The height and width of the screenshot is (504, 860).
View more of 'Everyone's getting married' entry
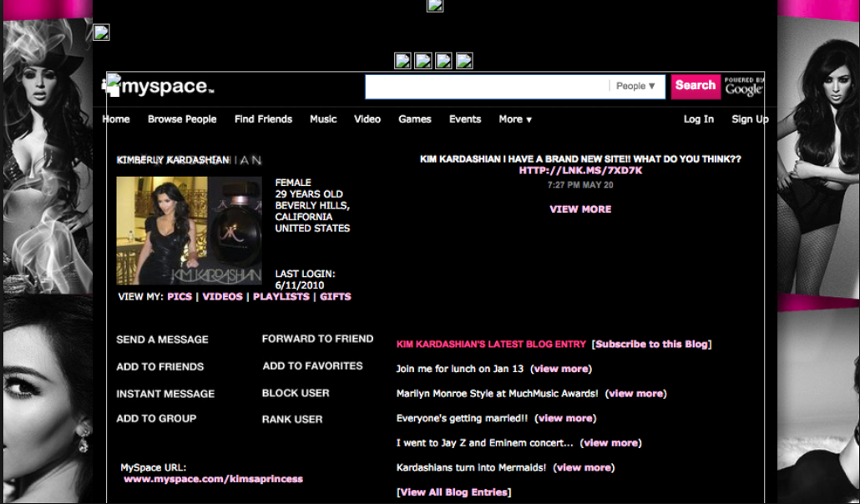click(565, 418)
